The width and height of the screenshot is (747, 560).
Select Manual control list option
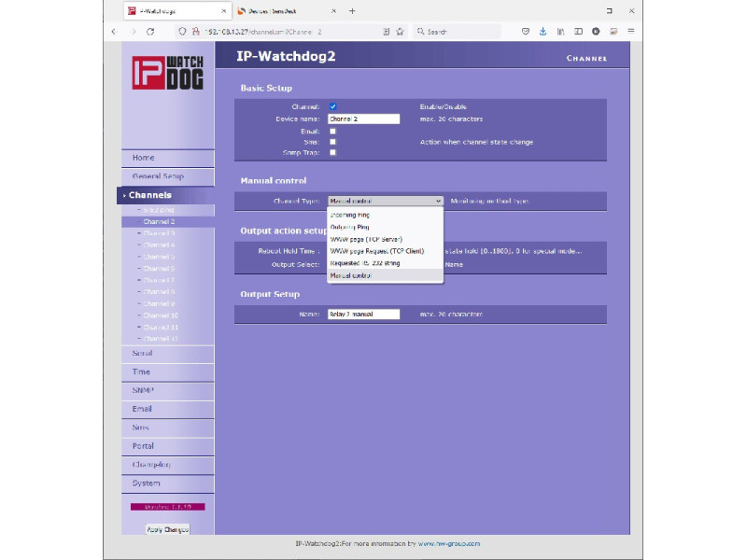pyautogui.click(x=385, y=275)
